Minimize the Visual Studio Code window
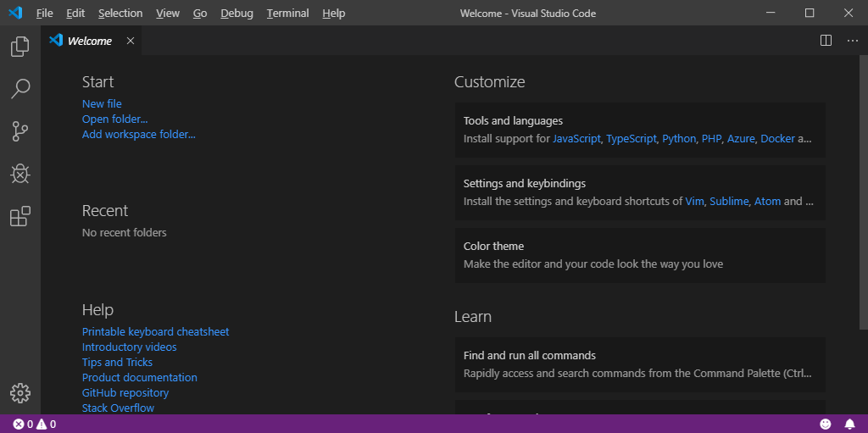Screen dimensions: 868x433 pyautogui.click(x=771, y=13)
